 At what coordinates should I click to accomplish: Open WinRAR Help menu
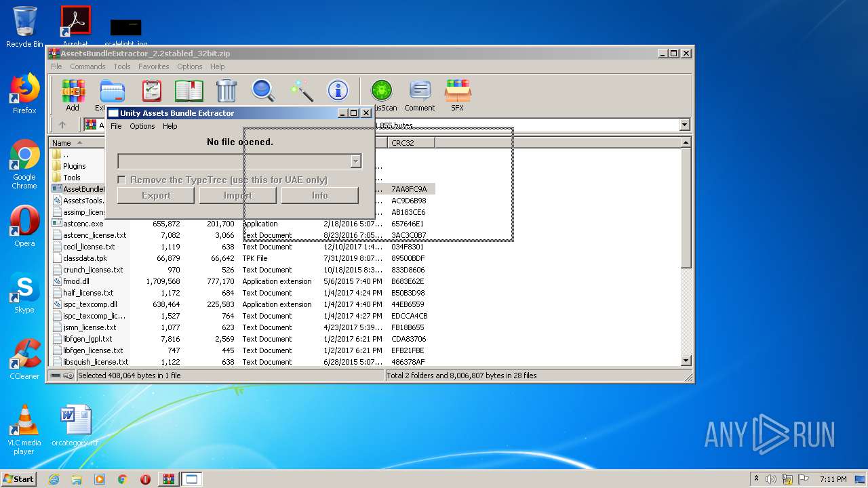217,66
